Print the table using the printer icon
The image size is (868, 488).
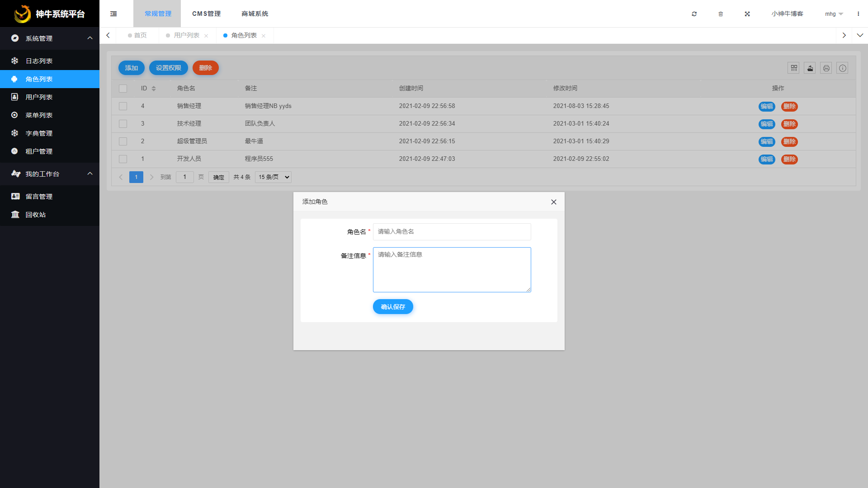826,68
